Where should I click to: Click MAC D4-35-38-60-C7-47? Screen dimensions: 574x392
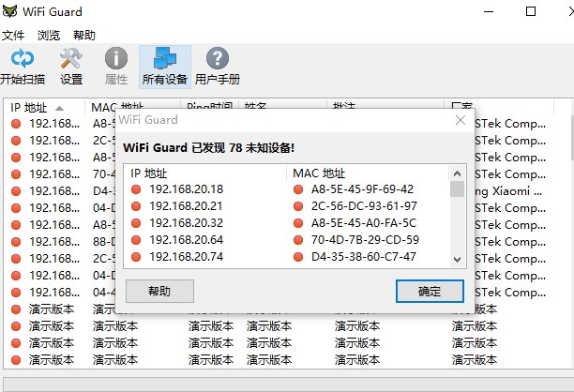tap(364, 257)
